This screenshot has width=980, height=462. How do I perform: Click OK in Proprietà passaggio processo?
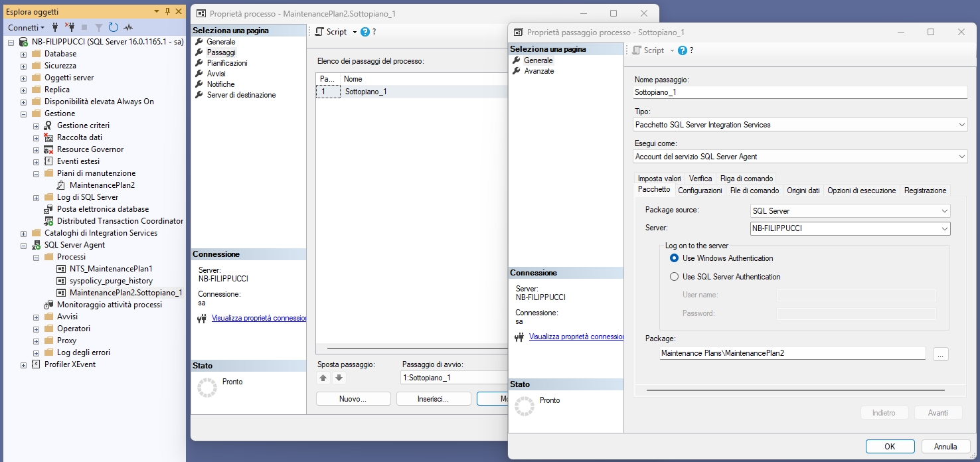pos(890,447)
